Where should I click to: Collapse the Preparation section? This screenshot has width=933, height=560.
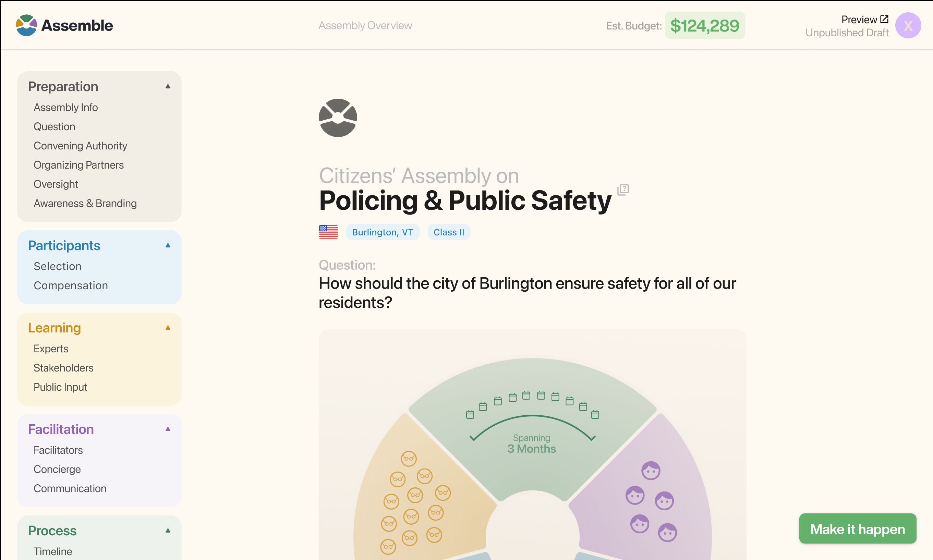pyautogui.click(x=168, y=86)
